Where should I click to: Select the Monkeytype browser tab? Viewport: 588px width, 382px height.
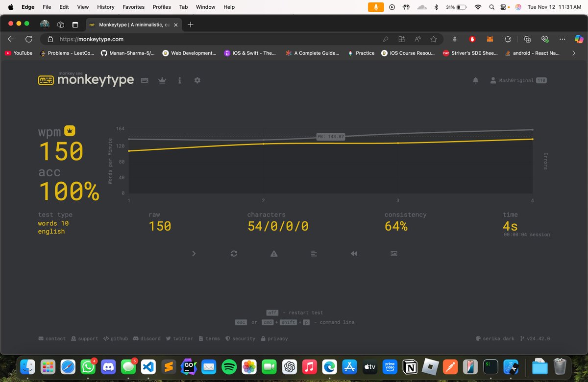[x=133, y=24]
